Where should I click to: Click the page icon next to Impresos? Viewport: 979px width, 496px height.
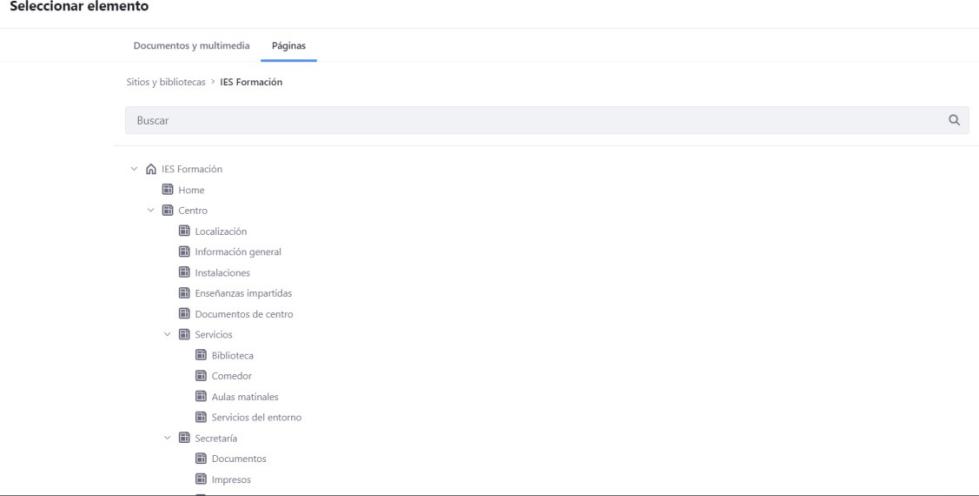(201, 479)
